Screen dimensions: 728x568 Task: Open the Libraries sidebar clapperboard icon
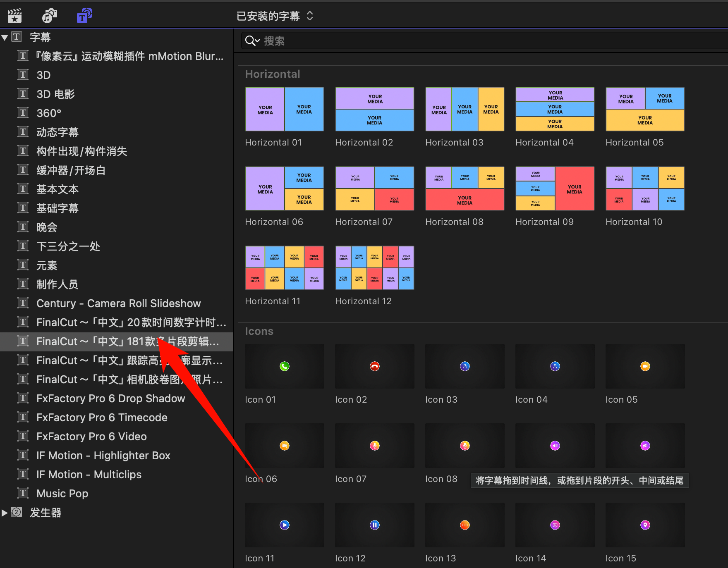click(15, 16)
